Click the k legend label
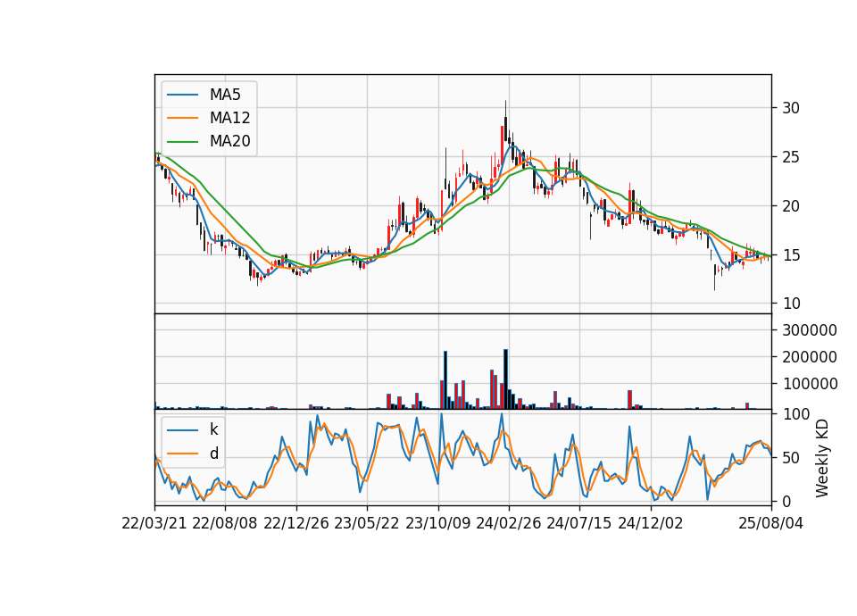Image resolution: width=857 pixels, height=616 pixels. pos(213,429)
